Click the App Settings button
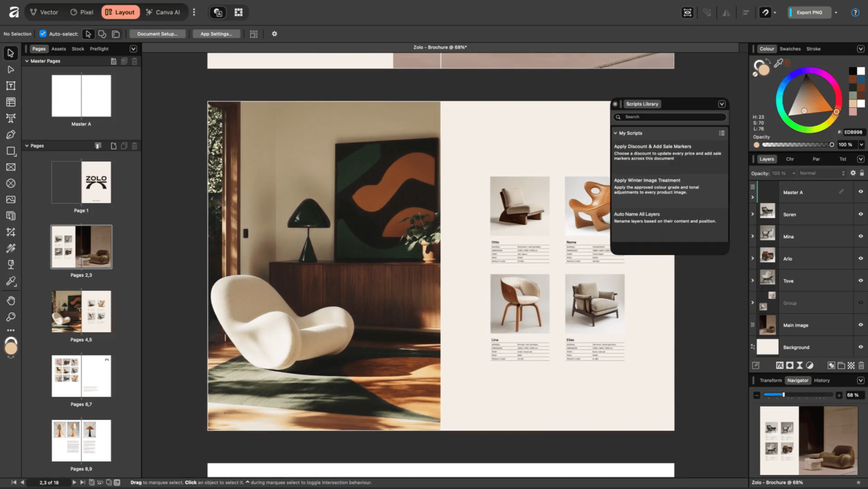Viewport: 868px width, 489px height. (216, 34)
